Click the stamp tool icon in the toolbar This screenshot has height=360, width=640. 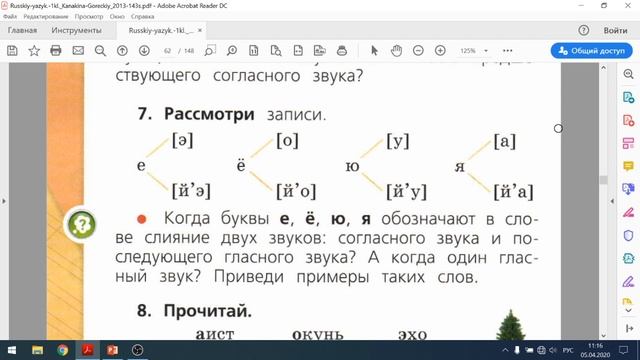click(x=342, y=51)
